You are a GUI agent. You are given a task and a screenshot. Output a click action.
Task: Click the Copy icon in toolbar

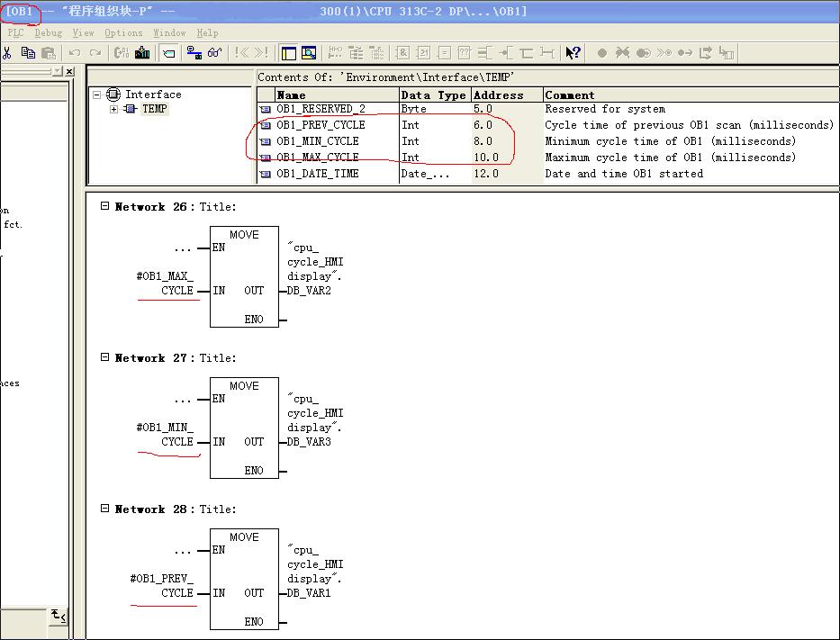point(29,53)
